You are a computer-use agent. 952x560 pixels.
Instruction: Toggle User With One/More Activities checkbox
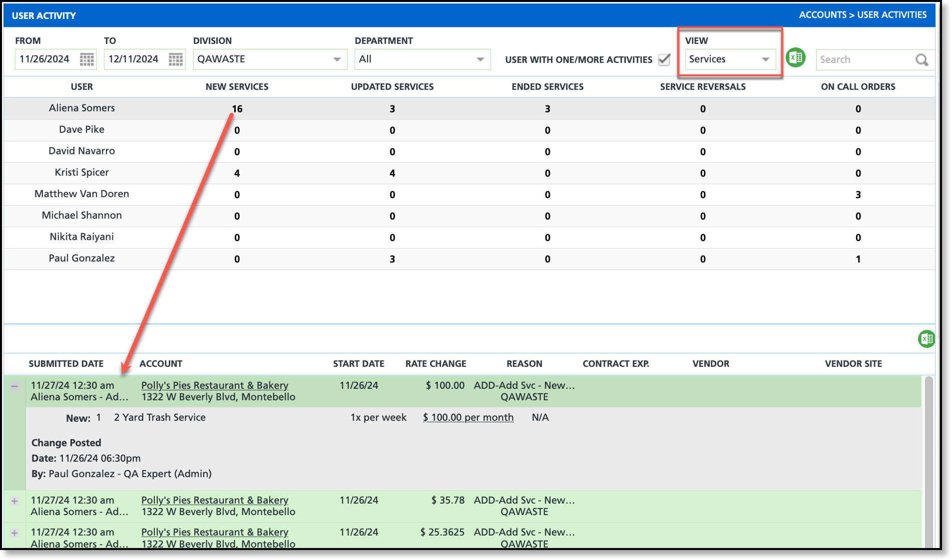point(664,59)
